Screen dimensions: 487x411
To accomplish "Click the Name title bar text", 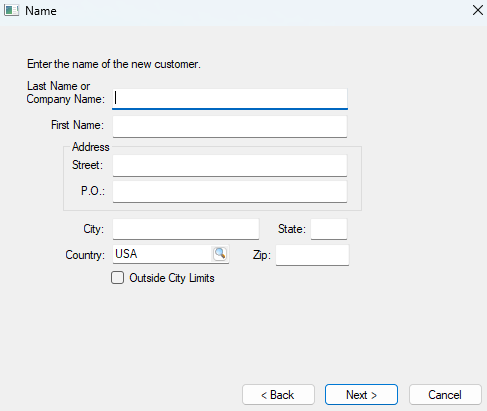I will [41, 11].
